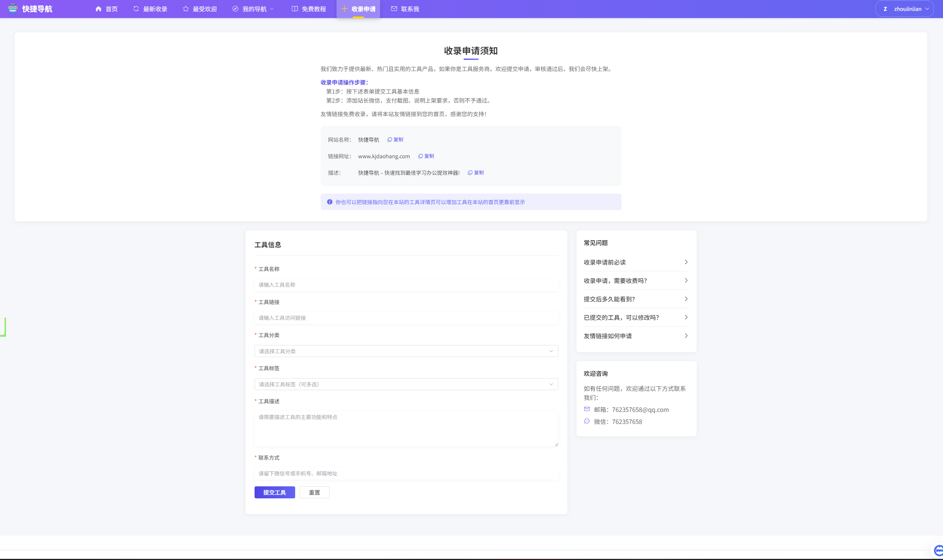Open 免费教程 from top navigation

tap(309, 9)
